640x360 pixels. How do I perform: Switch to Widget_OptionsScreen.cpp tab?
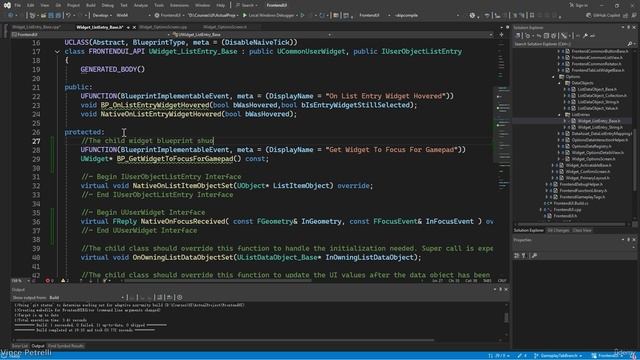[163, 27]
